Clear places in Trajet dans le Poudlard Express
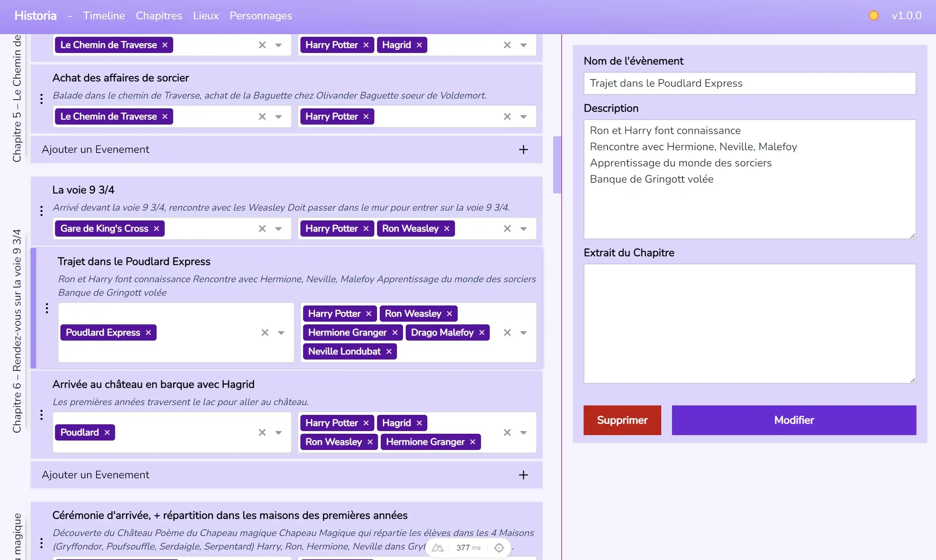The image size is (936, 560). 265,332
